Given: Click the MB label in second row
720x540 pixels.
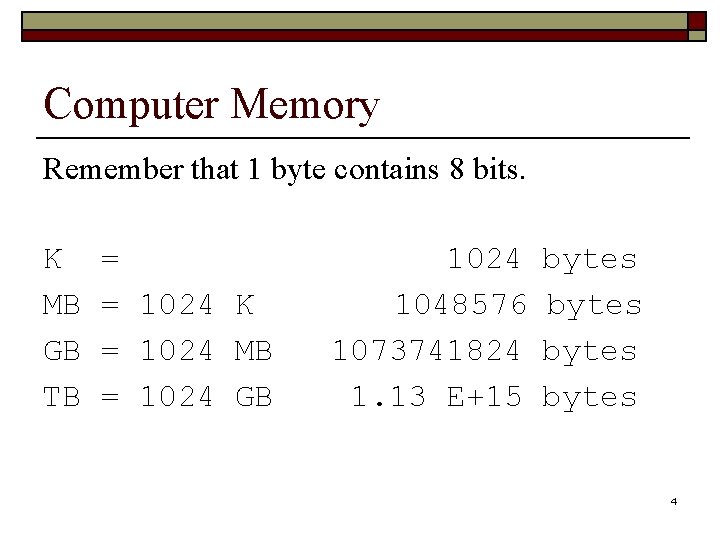Looking at the screenshot, I should [x=62, y=305].
